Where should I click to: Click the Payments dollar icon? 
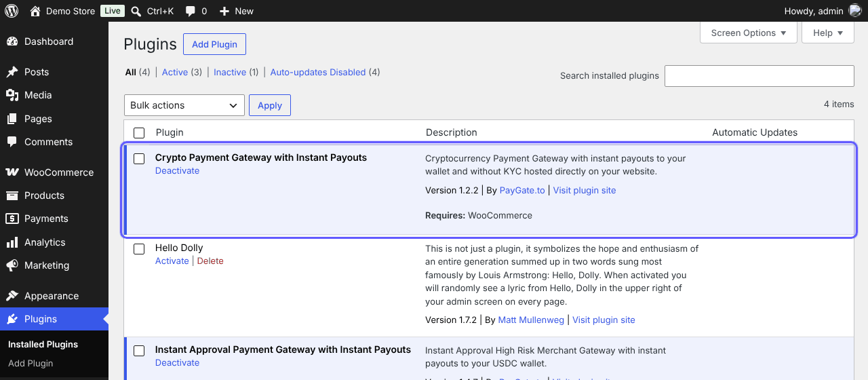pyautogui.click(x=12, y=218)
